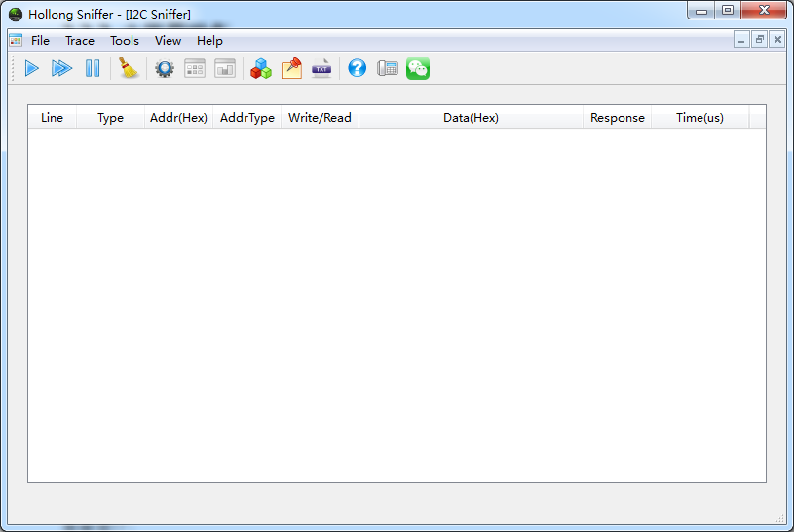Click the chart window view icon
Image resolution: width=794 pixels, height=532 pixels.
[x=225, y=68]
